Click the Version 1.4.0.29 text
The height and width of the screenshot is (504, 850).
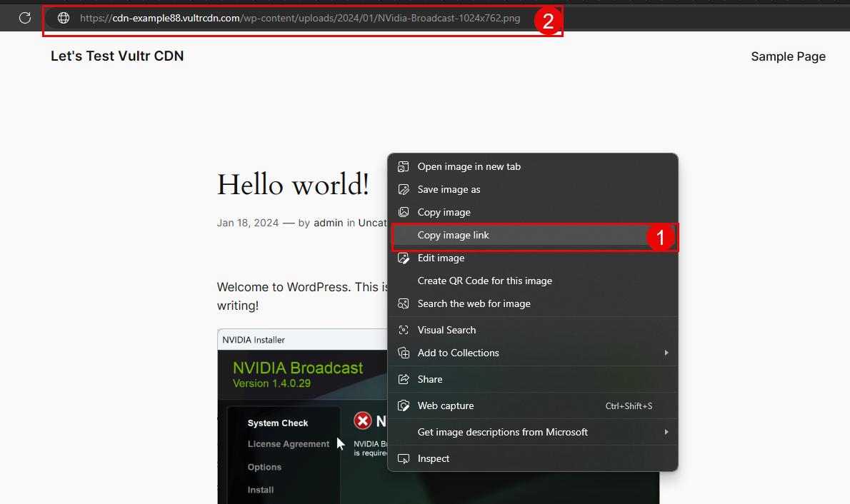tap(271, 383)
